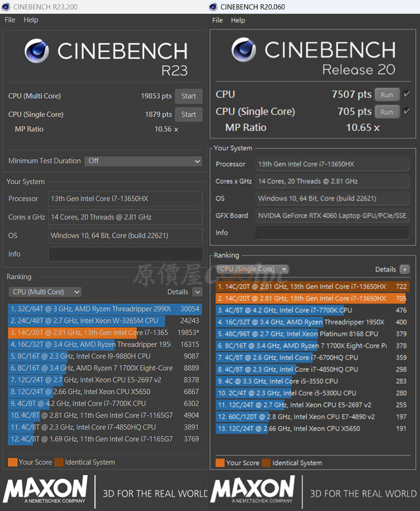The width and height of the screenshot is (420, 511).
Task: Click the Cinebench R23 sphere logo
Action: [37, 50]
